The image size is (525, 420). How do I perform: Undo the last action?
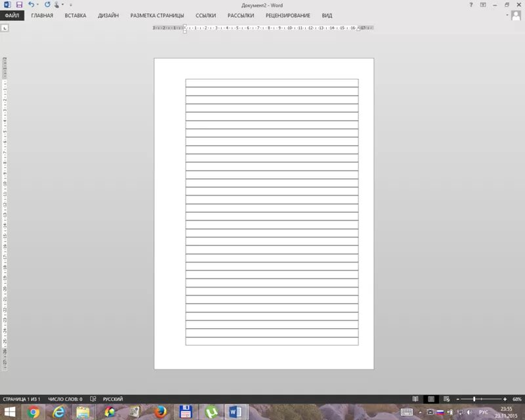point(31,5)
